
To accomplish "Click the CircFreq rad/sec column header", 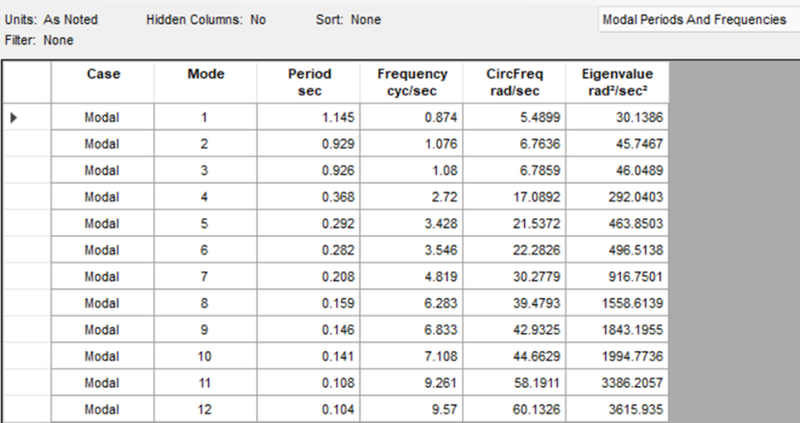I will click(x=514, y=82).
